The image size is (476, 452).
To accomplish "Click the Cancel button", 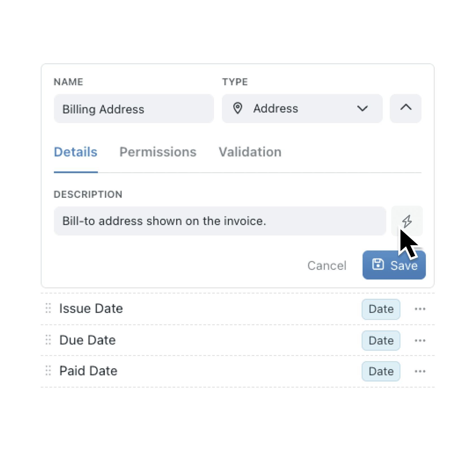I will (327, 266).
